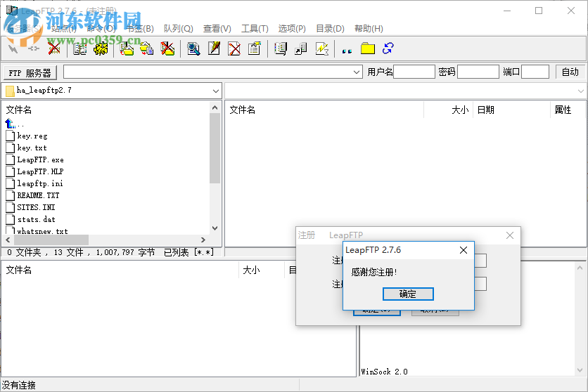The image size is (588, 392).
Task: Click the delete file red X icon
Action: pos(234,48)
